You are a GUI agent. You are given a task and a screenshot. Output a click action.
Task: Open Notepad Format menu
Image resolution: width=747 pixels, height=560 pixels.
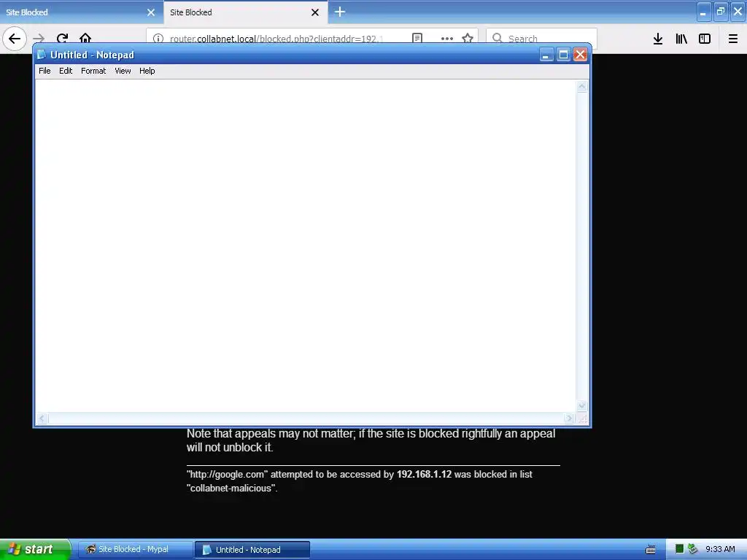point(93,71)
